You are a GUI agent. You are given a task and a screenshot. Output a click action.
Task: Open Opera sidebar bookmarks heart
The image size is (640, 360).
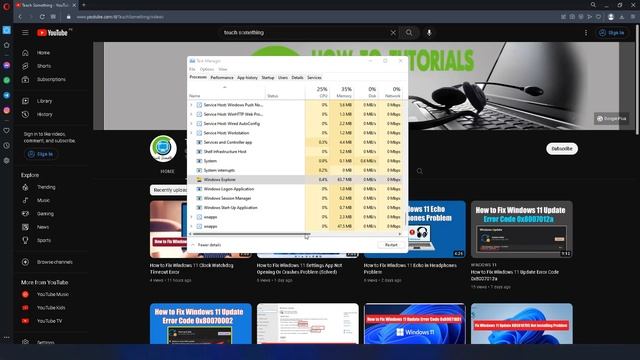7,131
